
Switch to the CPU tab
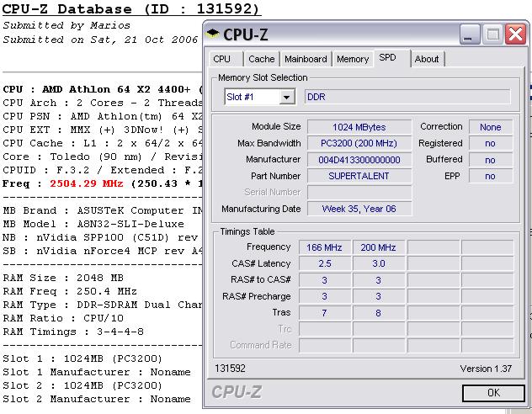click(226, 59)
